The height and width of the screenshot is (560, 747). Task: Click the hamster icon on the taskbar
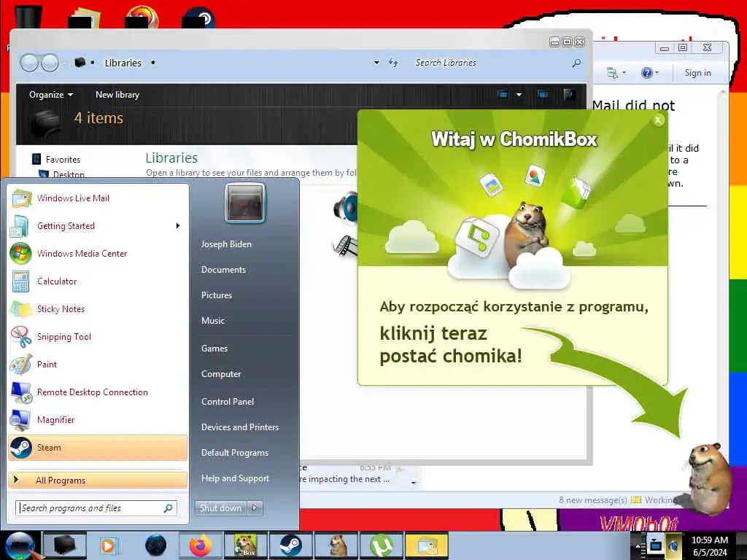337,545
